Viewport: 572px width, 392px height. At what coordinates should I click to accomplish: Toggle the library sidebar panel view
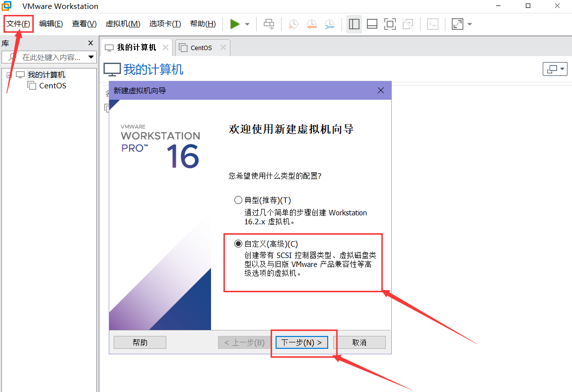354,24
